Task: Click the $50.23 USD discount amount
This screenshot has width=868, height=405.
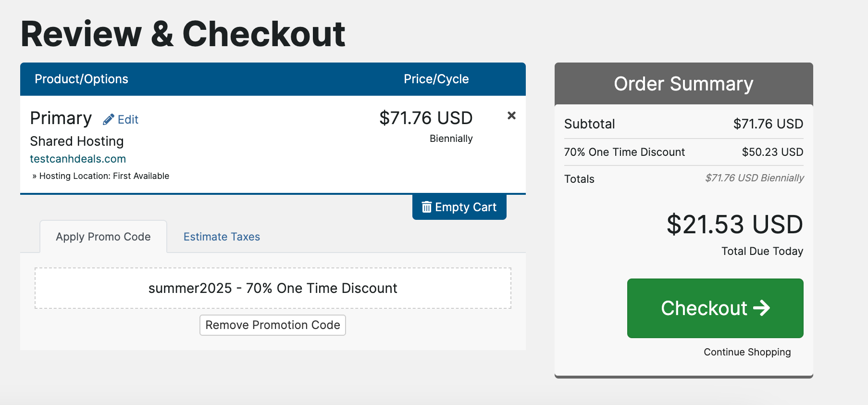Action: [x=772, y=152]
